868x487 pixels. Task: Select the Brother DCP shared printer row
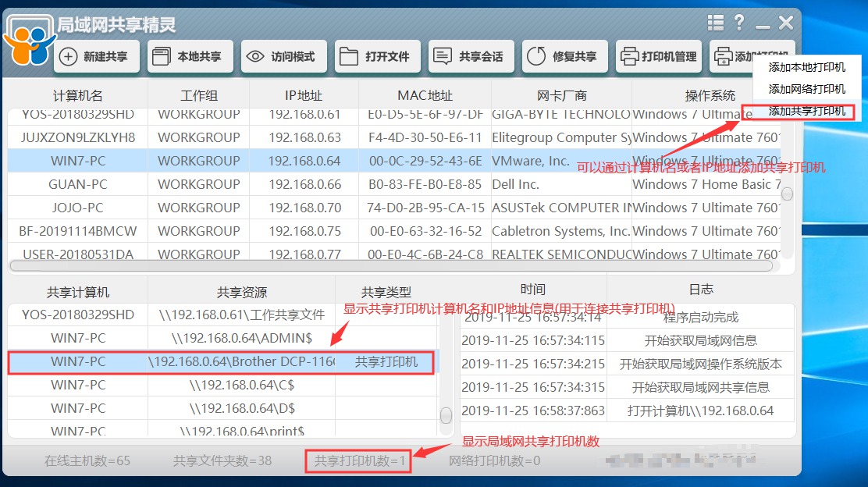(x=222, y=362)
